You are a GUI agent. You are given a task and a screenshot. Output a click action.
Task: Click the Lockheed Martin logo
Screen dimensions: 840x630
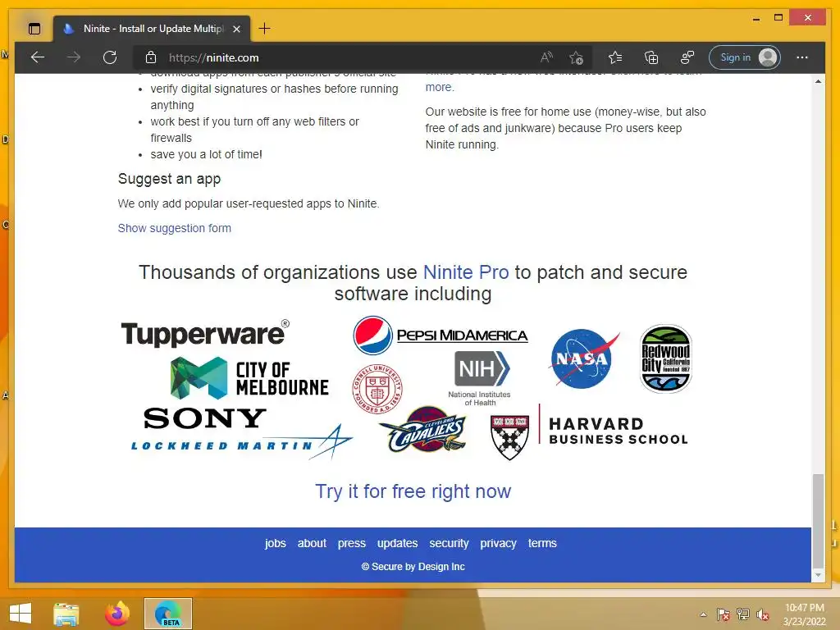pos(242,443)
